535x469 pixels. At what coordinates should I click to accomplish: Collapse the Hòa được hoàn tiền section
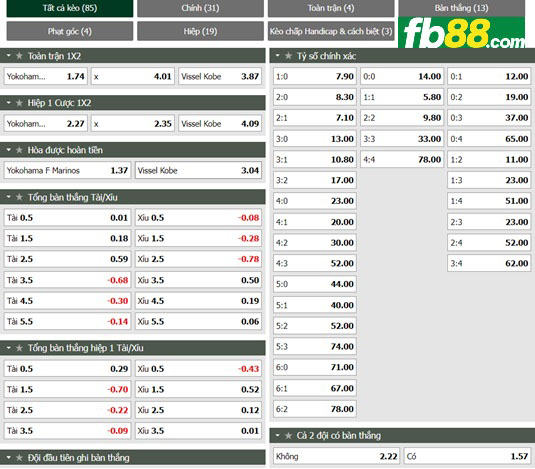[9, 149]
